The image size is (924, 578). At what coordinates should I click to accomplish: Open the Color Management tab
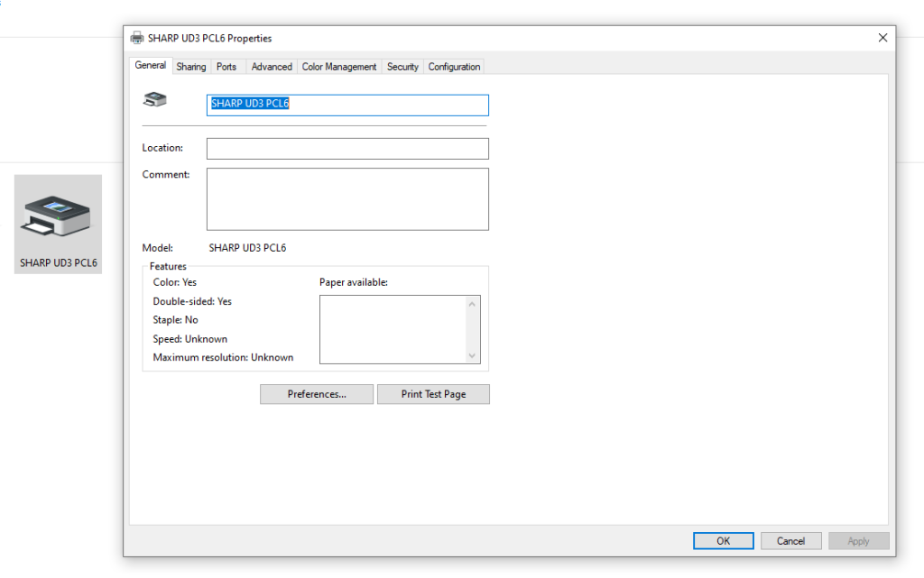click(338, 66)
